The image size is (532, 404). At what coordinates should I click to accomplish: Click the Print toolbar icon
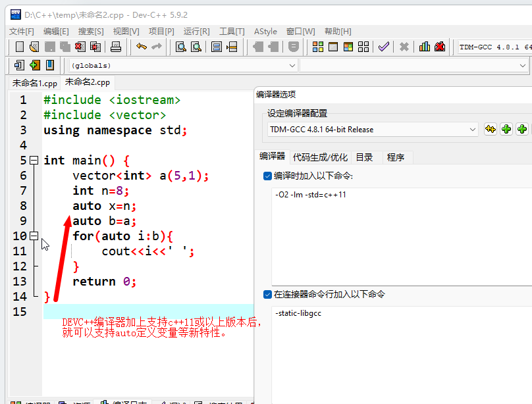click(116, 47)
